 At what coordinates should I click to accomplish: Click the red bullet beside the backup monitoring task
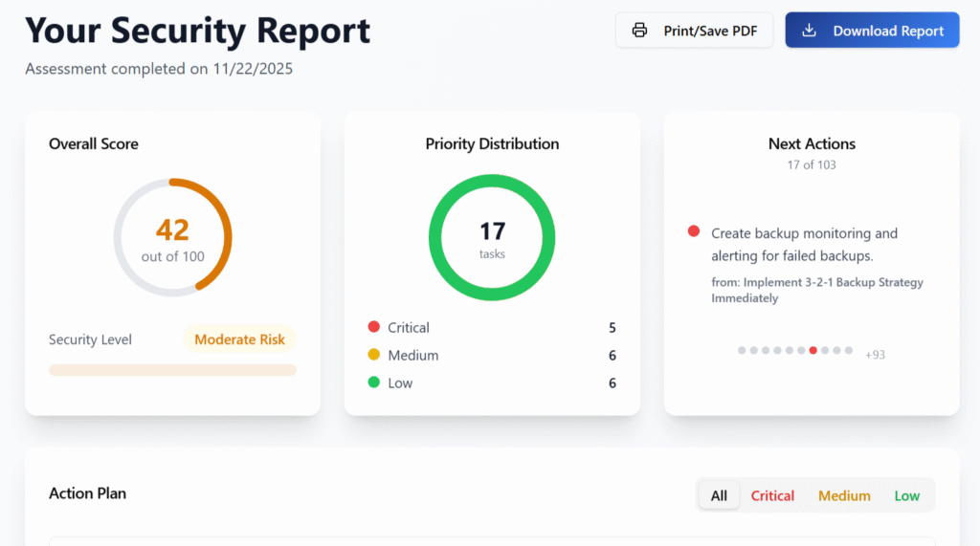pyautogui.click(x=694, y=232)
